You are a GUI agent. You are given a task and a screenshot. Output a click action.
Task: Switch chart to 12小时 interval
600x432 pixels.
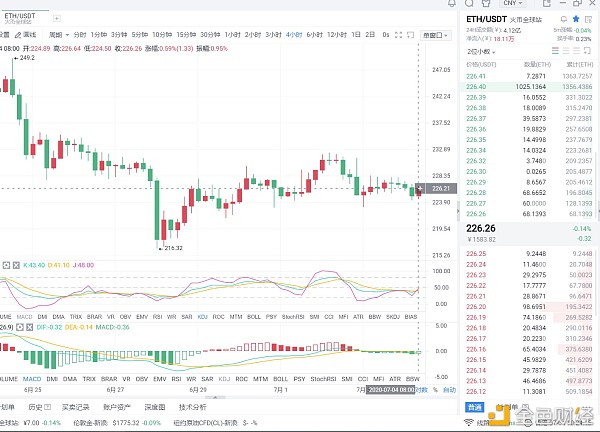click(x=337, y=35)
